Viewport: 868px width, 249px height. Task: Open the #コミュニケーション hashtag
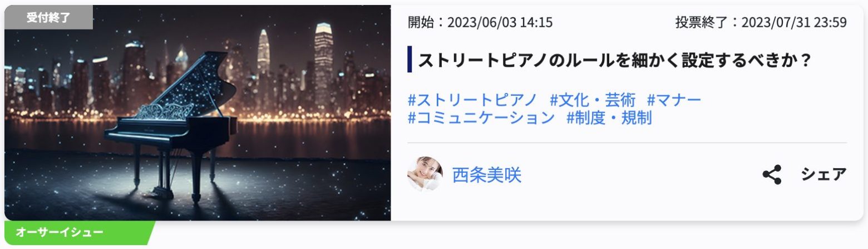pos(481,118)
